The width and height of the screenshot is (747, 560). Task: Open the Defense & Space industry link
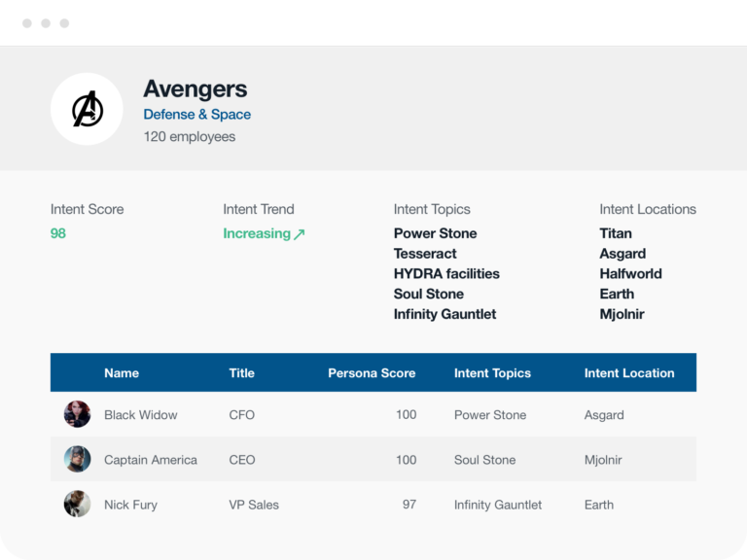(x=197, y=115)
